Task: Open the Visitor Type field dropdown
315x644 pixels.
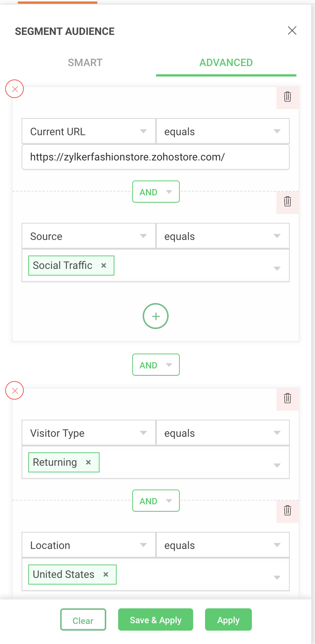Action: (88, 433)
